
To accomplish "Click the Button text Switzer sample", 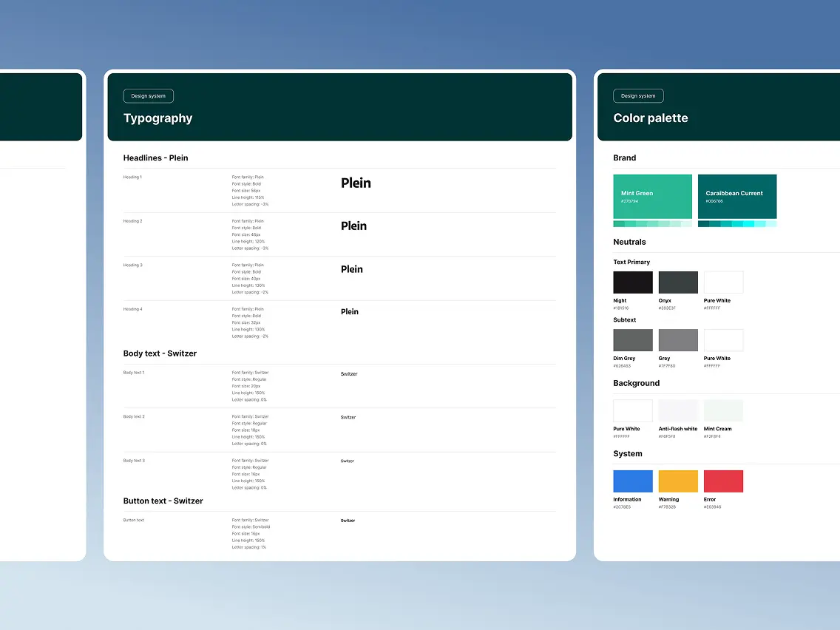I will 348,521.
